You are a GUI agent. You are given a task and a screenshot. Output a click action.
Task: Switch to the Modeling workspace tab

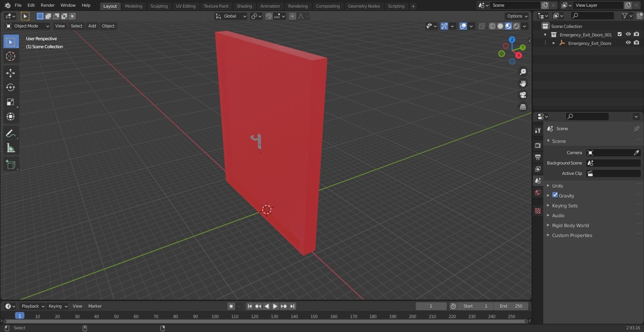133,6
